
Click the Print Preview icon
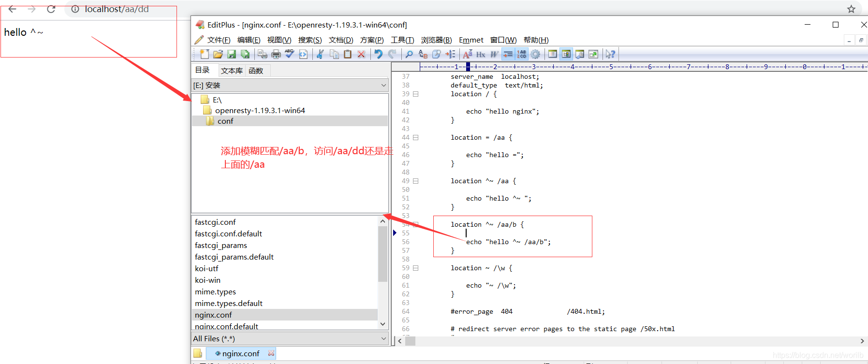(263, 54)
